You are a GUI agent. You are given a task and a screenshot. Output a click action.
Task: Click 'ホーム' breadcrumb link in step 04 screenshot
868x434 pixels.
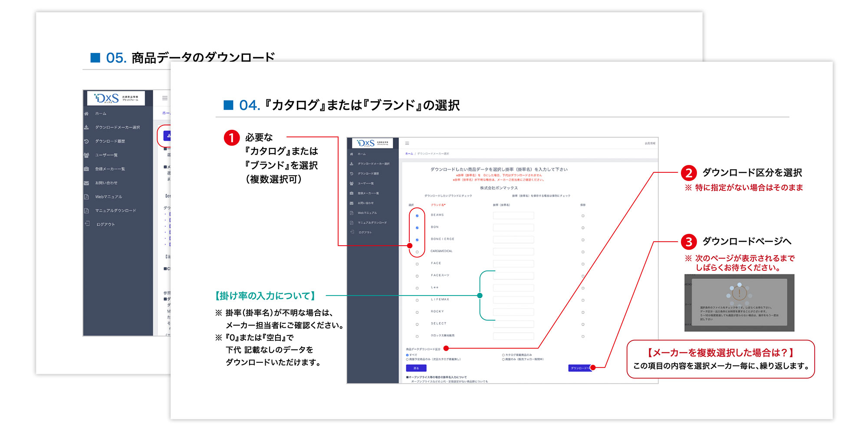coord(409,154)
